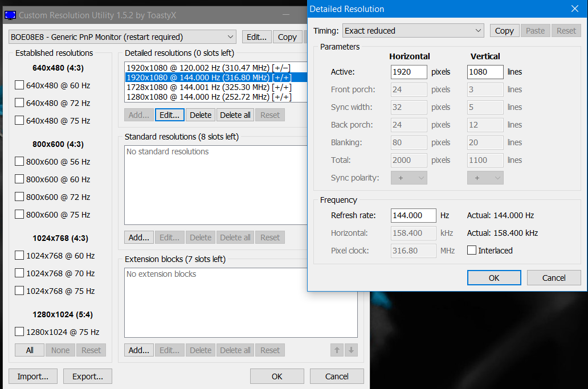588x389 pixels.
Task: Click Add under Standard resolutions
Action: click(x=138, y=238)
